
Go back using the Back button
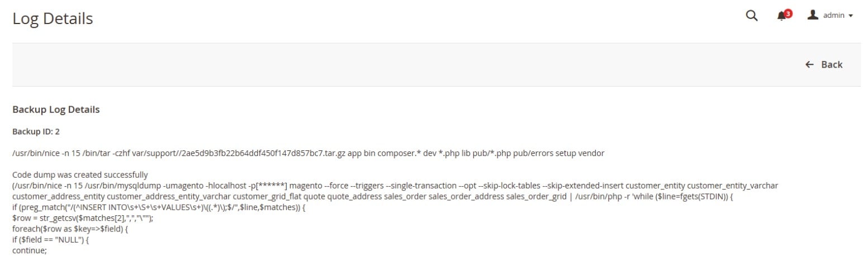(824, 65)
